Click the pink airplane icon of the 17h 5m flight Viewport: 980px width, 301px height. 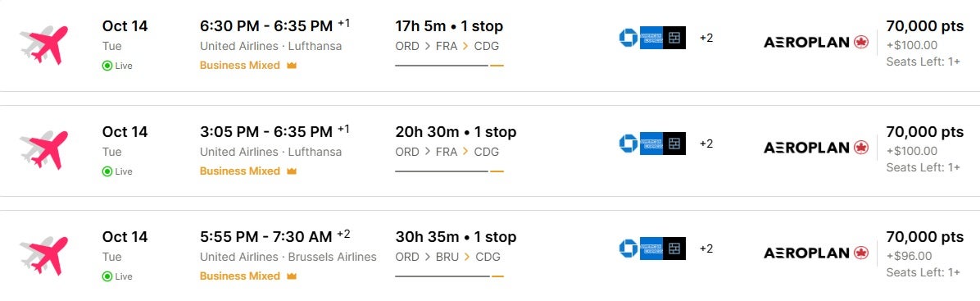click(x=43, y=45)
